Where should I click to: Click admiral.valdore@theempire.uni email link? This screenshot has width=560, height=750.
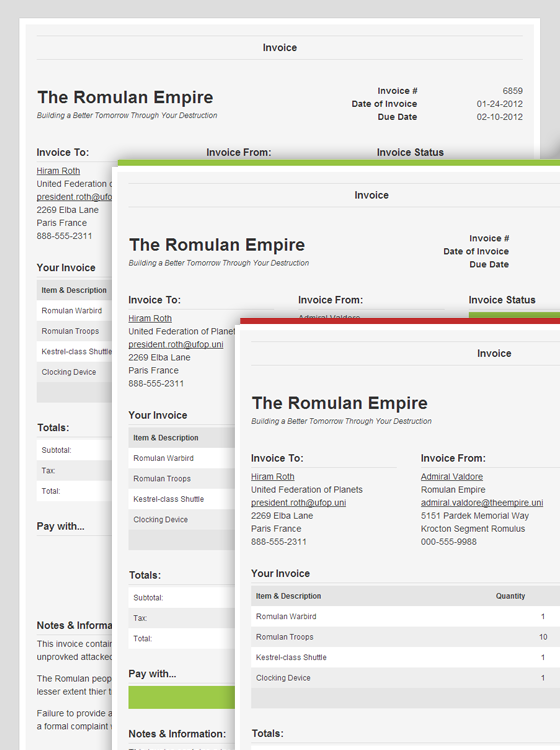click(482, 503)
